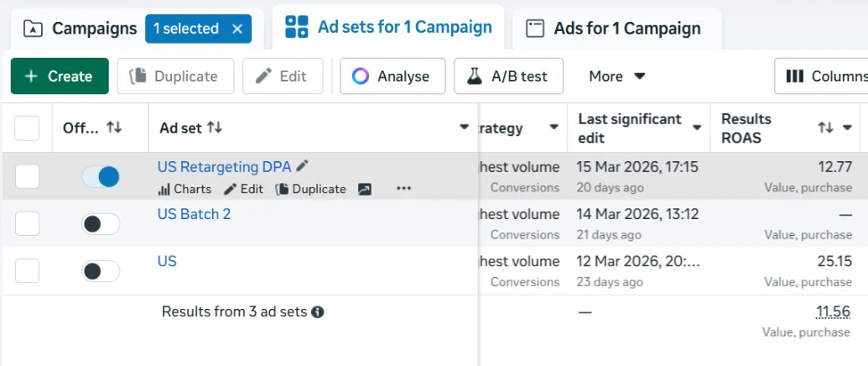
Task: Turn on the US Batch 2 ad set
Action: pos(101,224)
